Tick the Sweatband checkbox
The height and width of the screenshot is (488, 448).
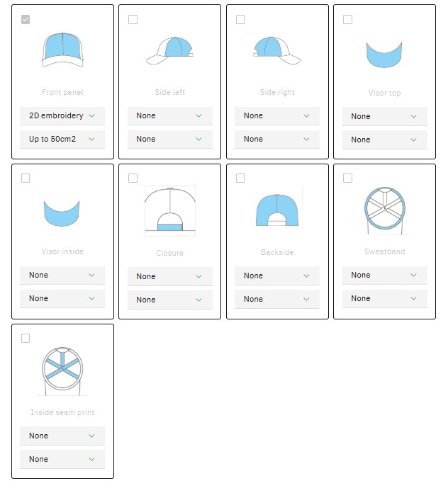click(x=347, y=178)
